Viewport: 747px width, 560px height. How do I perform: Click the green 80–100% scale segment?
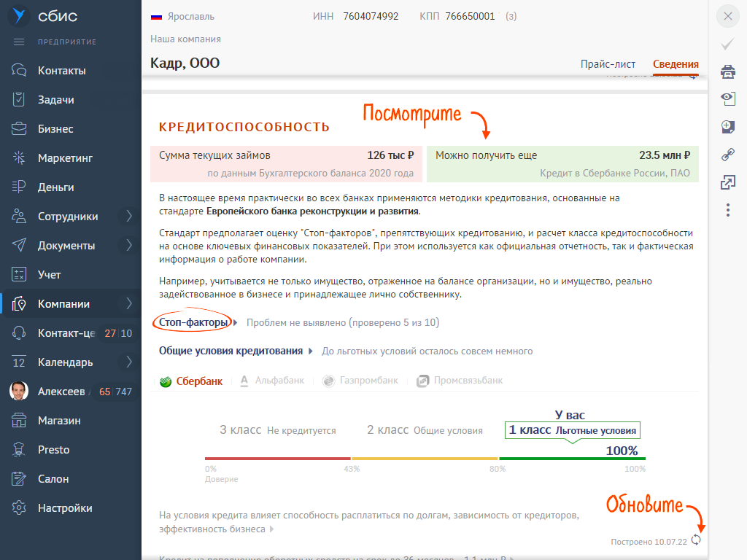tap(572, 459)
